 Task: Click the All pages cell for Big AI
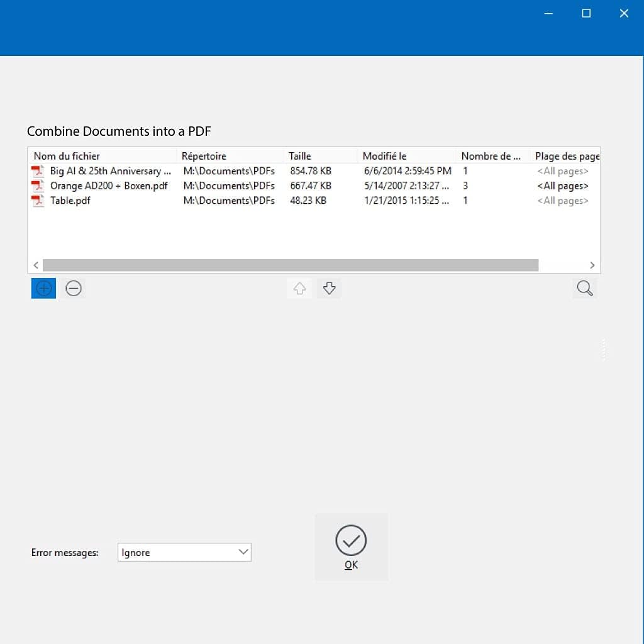[x=562, y=170]
